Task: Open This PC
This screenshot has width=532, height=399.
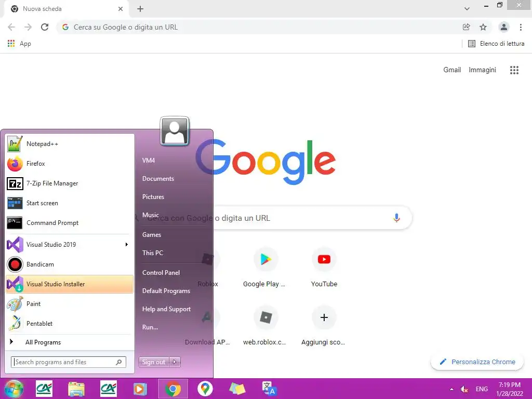Action: [153, 253]
